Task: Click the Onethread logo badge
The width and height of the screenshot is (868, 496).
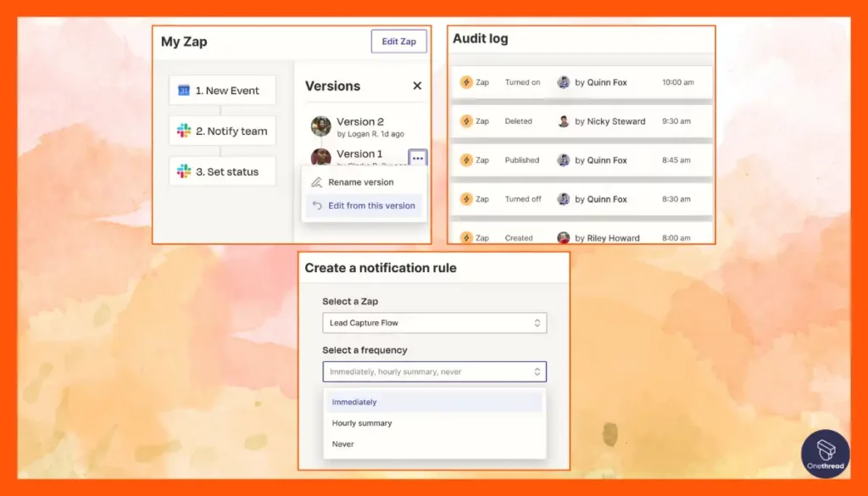Action: click(x=825, y=454)
